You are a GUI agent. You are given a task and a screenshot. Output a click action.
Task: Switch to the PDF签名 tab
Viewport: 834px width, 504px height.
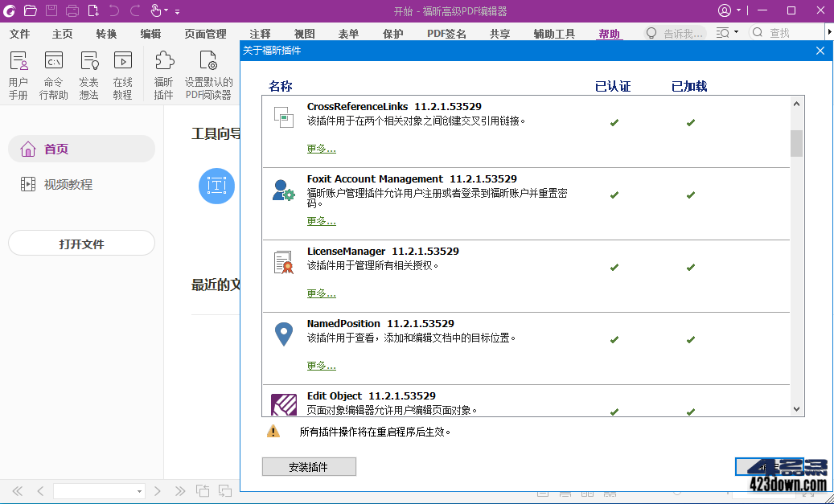click(x=447, y=34)
